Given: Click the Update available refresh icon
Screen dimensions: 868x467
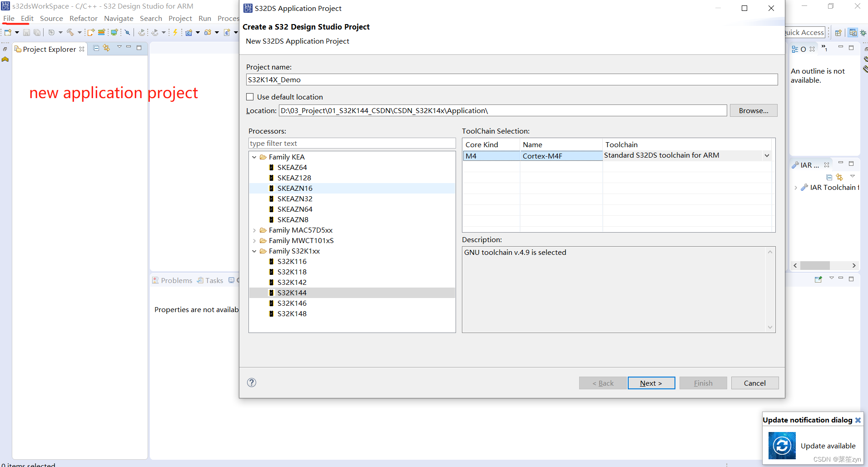Looking at the screenshot, I should coord(782,446).
